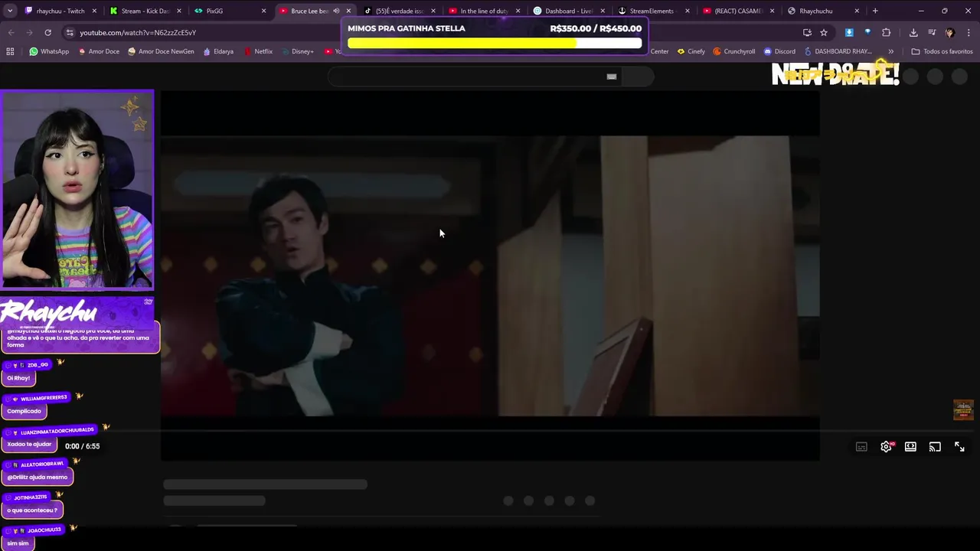Open the Netflix bookmark

click(258, 51)
